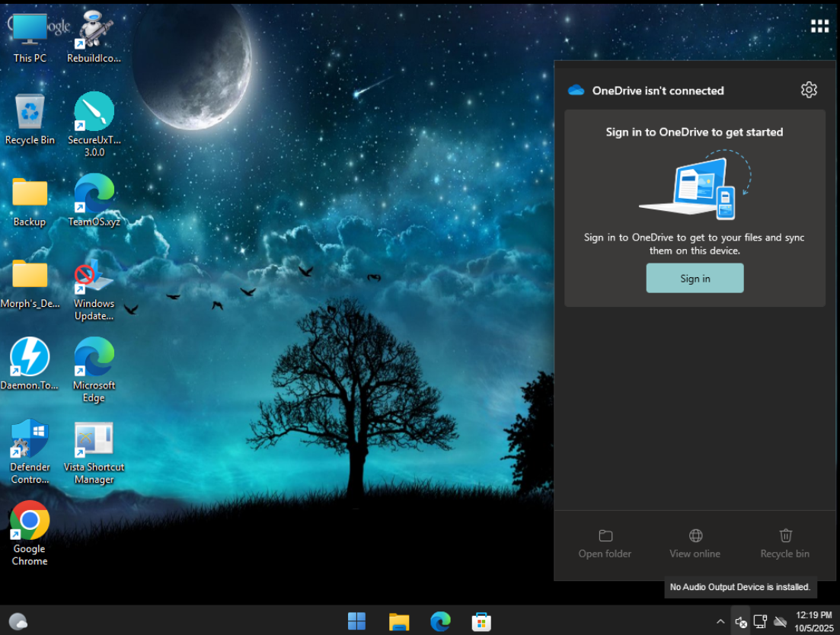This screenshot has height=635, width=840.
Task: Click the grid icon at top-right corner
Action: (819, 27)
